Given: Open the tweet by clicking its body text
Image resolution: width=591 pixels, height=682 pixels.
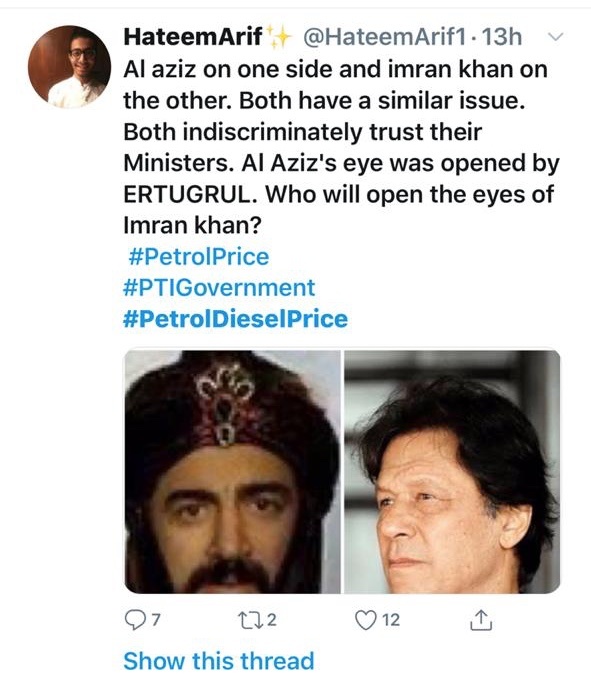Looking at the screenshot, I should pos(341,147).
